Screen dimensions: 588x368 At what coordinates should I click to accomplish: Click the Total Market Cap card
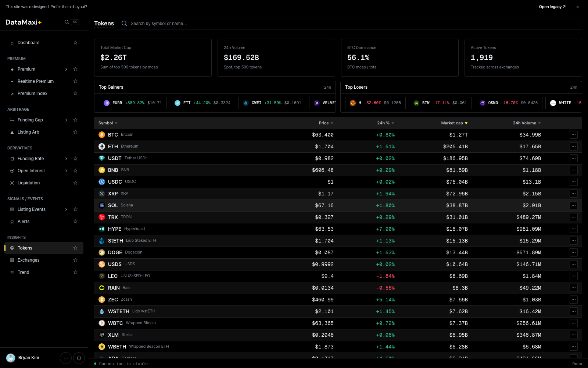[x=153, y=57]
